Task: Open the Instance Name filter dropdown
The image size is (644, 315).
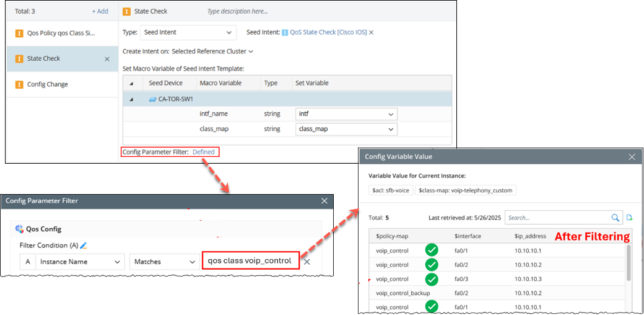Action: tap(80, 262)
